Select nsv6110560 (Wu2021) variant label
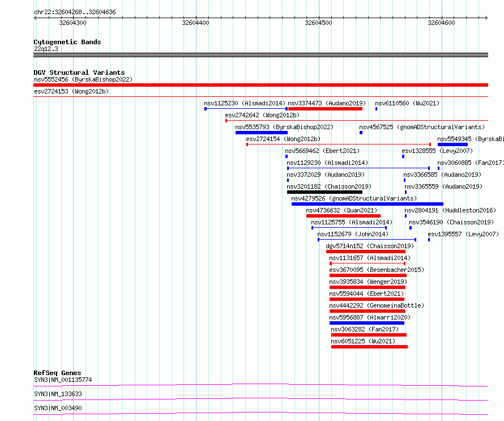This screenshot has height=421, width=504. [x=407, y=103]
